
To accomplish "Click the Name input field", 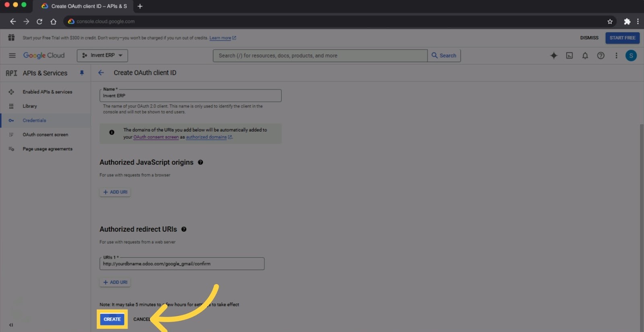I will (190, 95).
